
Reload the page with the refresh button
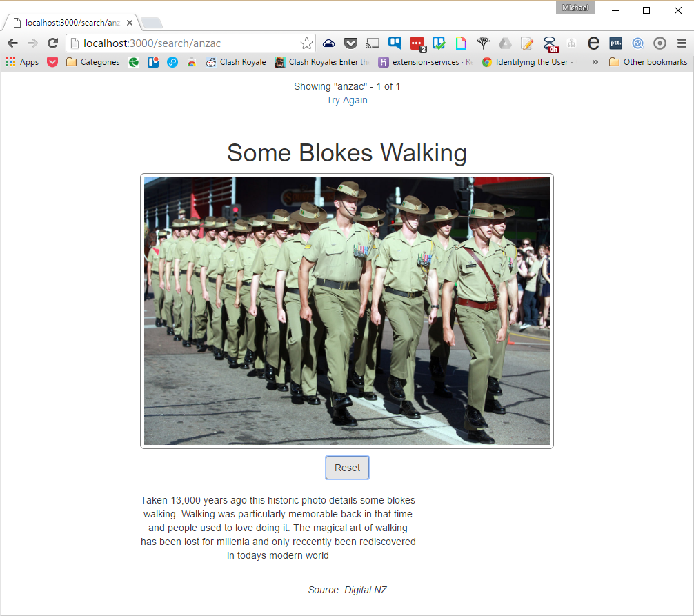pyautogui.click(x=52, y=43)
